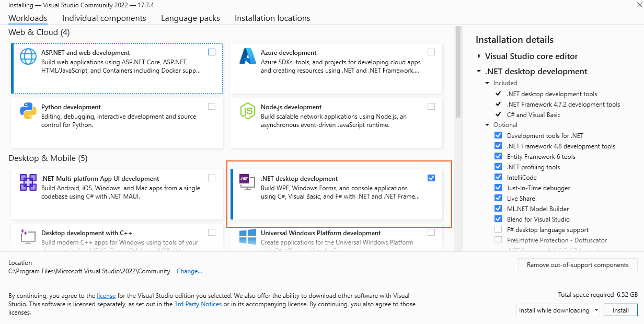Click the Universal Windows Platform logo icon
Screen dimensions: 644x324
(x=247, y=237)
